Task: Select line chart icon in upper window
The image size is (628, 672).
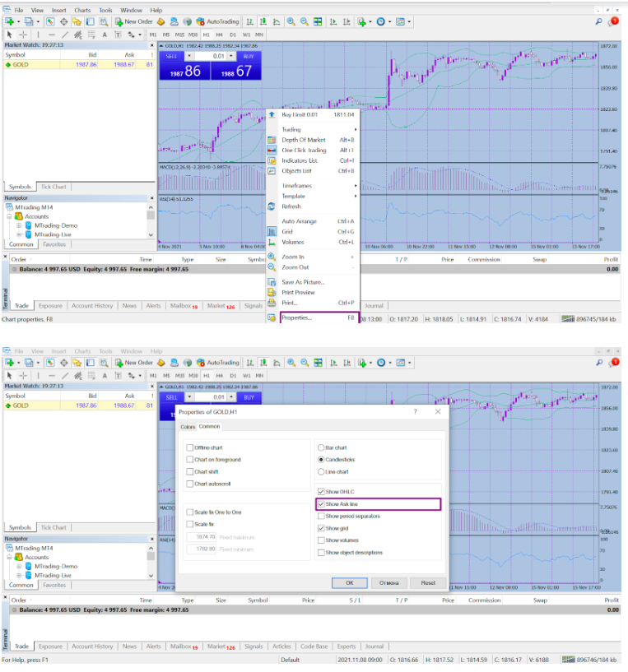Action: tap(277, 21)
